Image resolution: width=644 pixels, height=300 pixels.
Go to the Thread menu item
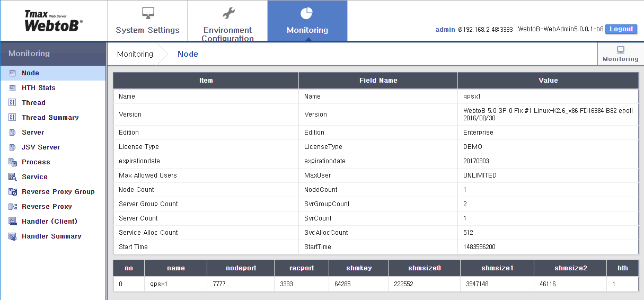coord(53,103)
